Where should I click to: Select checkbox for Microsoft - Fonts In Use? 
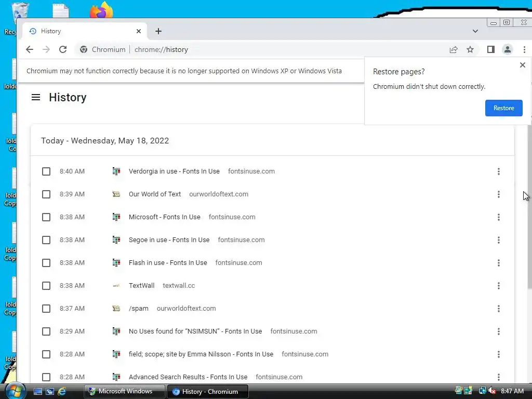click(x=46, y=217)
